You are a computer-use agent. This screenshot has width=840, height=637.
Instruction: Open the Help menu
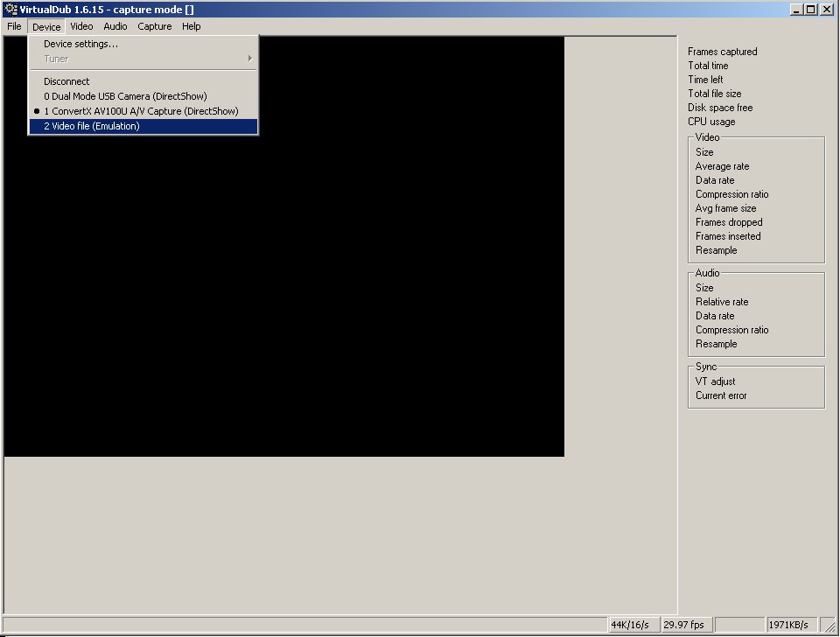[x=192, y=26]
